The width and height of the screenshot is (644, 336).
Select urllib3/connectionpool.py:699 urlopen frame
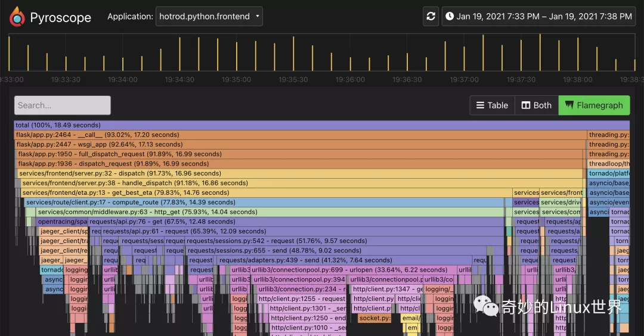tap(354, 269)
